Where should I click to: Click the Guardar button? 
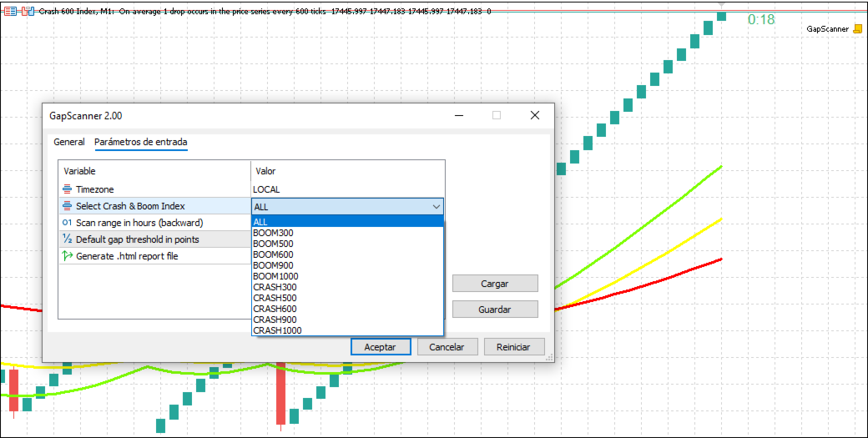(x=495, y=310)
